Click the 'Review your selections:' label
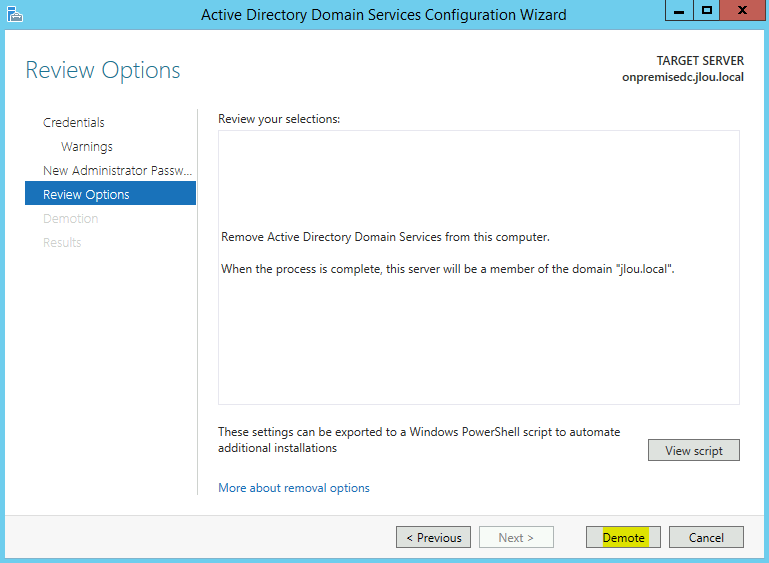 pos(279,119)
